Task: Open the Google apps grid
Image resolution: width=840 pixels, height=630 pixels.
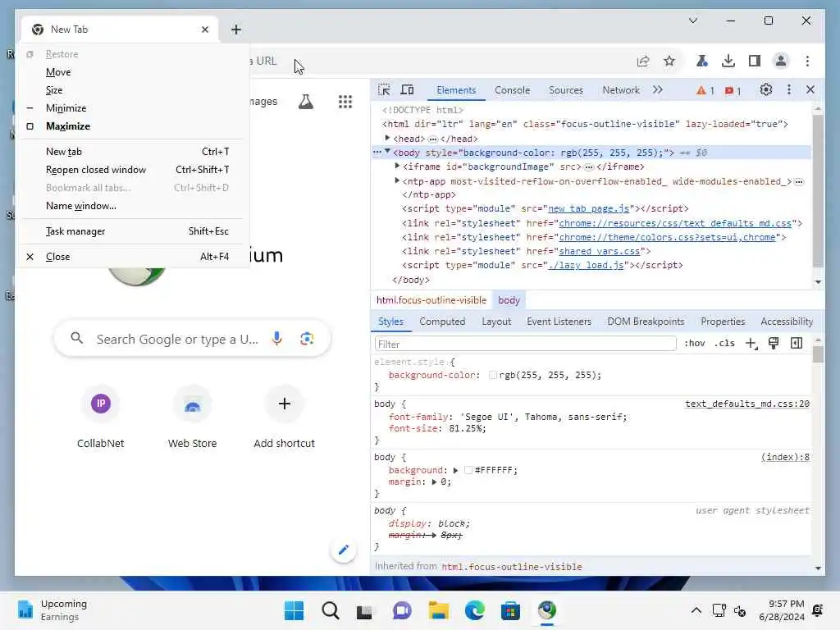Action: coord(345,101)
